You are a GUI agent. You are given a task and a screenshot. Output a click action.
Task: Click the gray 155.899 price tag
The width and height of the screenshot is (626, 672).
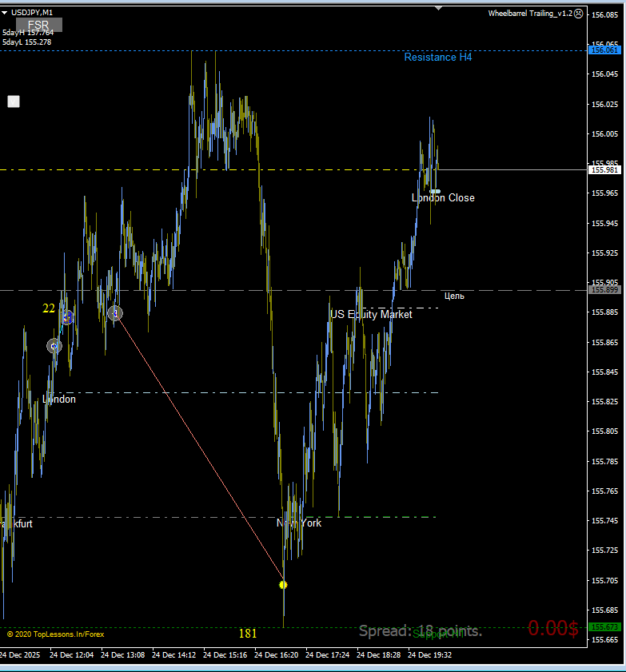(x=604, y=290)
